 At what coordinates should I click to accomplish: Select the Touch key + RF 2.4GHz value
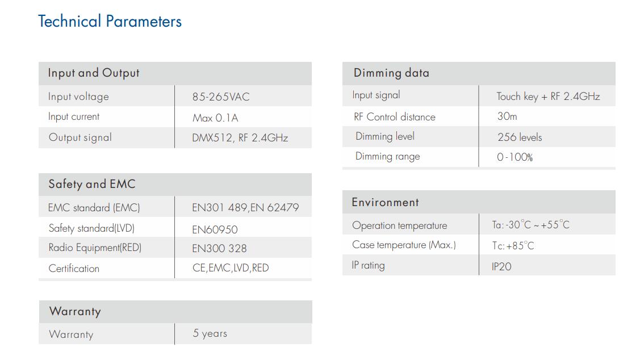(548, 97)
